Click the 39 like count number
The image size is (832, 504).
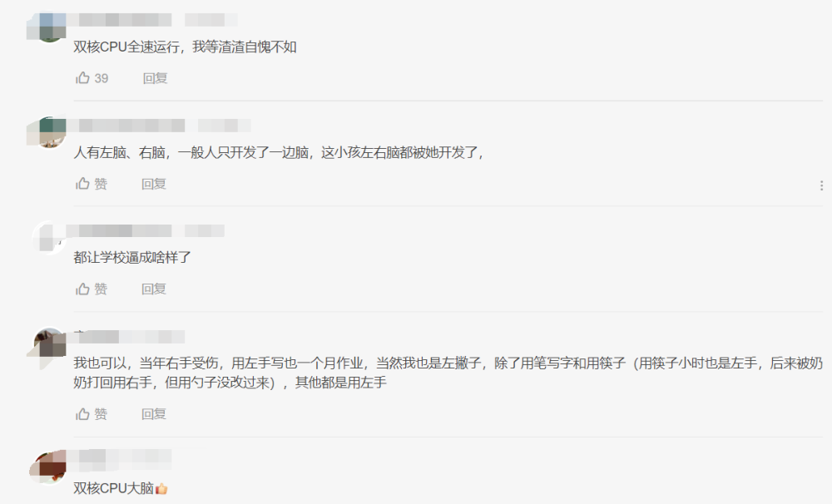(102, 78)
